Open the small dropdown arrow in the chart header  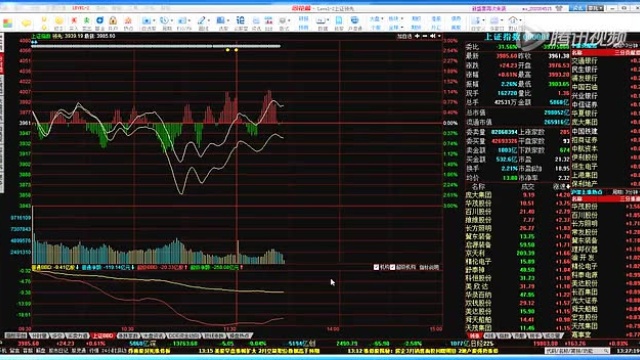(439, 36)
